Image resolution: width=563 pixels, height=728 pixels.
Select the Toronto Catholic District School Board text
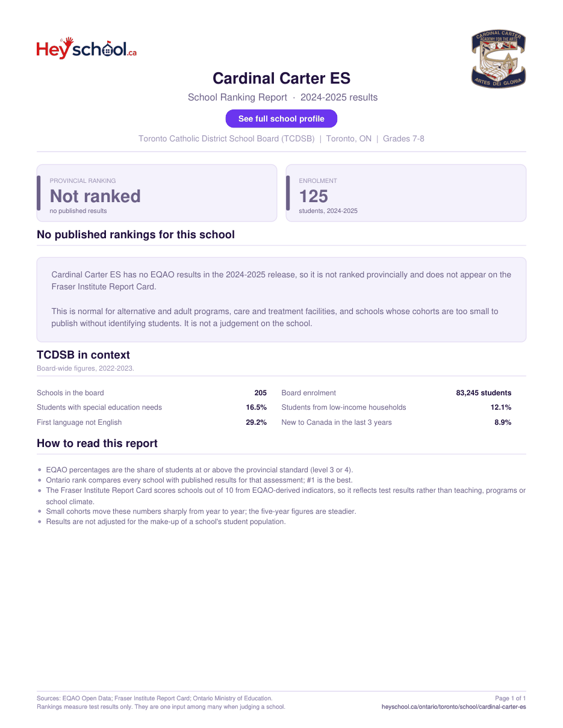pyautogui.click(x=226, y=138)
